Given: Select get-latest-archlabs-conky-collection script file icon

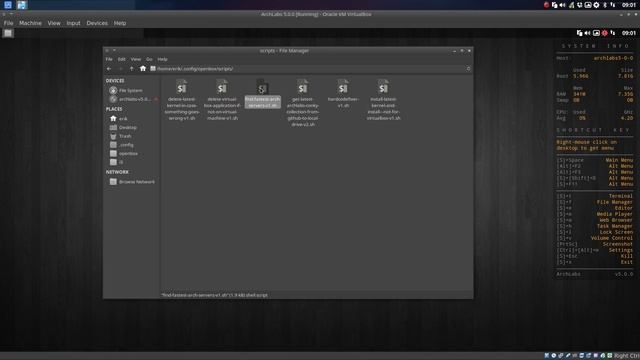Looking at the screenshot, I should click(303, 87).
